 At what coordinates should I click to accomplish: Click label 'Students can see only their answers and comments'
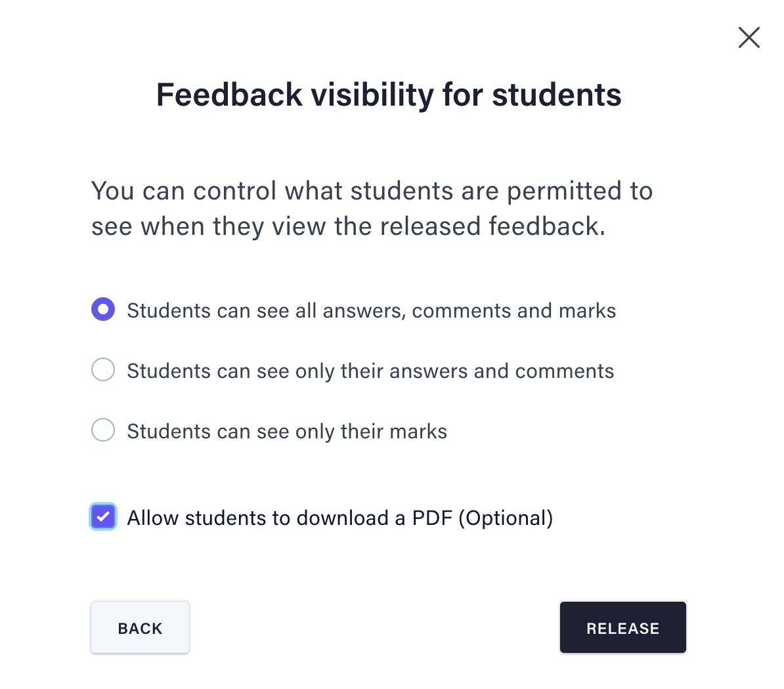coord(370,371)
